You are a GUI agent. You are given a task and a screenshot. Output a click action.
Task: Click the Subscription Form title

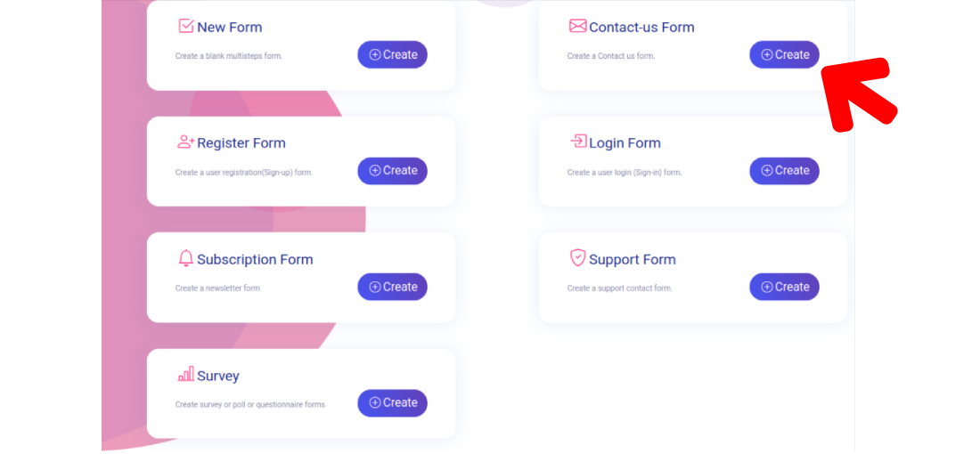pyautogui.click(x=255, y=260)
